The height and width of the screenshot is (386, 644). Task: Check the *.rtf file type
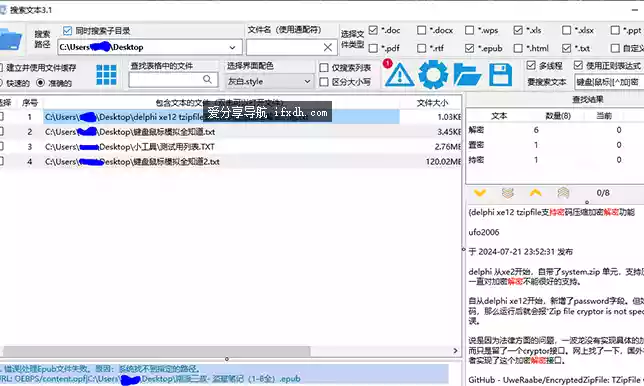pyautogui.click(x=421, y=48)
